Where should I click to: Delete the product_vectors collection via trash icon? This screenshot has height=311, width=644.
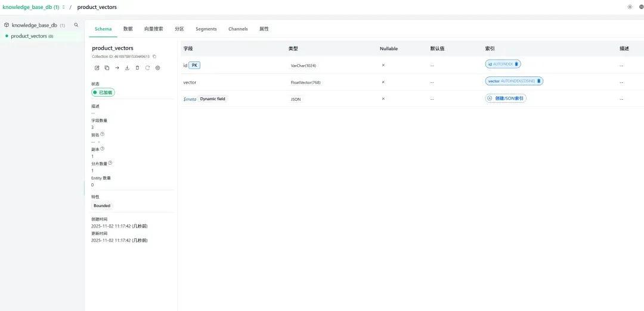(x=137, y=68)
